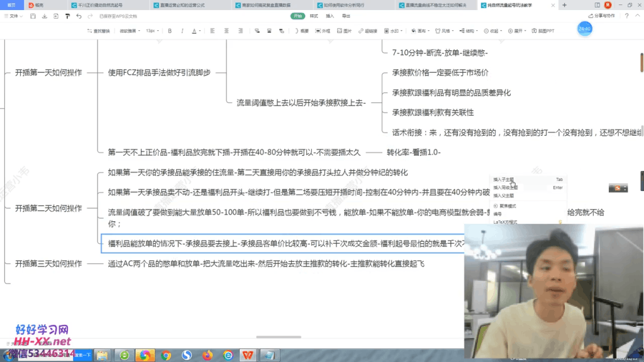Open the 水印 watermark dropdown
This screenshot has height=362, width=644.
(393, 31)
